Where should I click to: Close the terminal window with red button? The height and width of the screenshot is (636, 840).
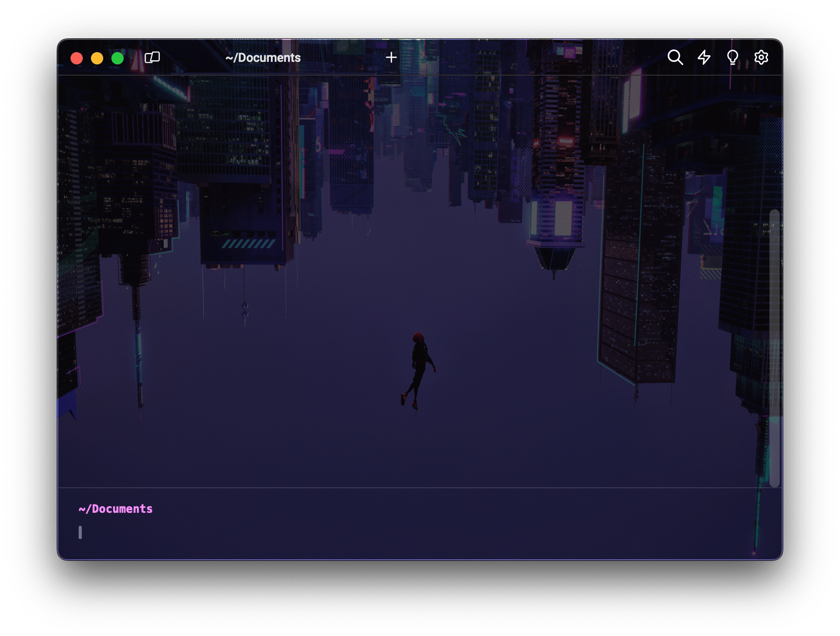coord(77,58)
